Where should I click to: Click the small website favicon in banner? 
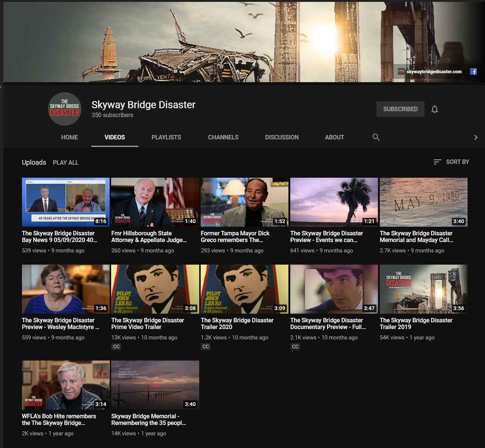(401, 71)
